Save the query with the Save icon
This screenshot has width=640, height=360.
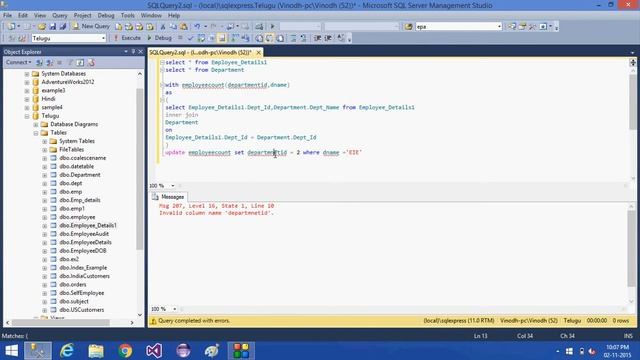(x=53, y=27)
